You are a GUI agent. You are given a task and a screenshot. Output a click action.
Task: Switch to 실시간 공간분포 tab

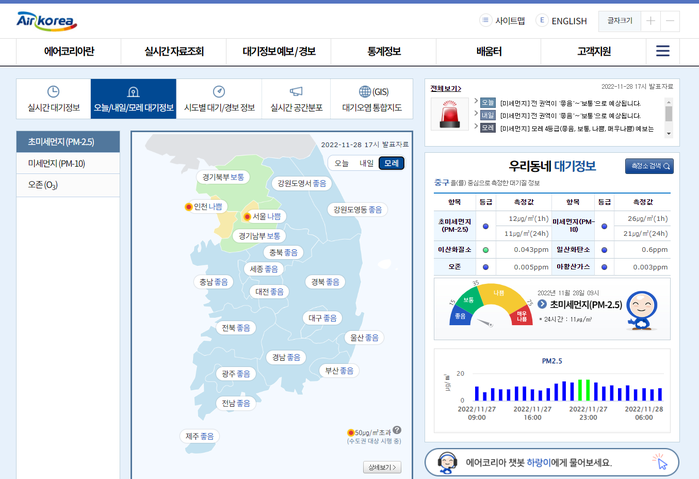[296, 99]
